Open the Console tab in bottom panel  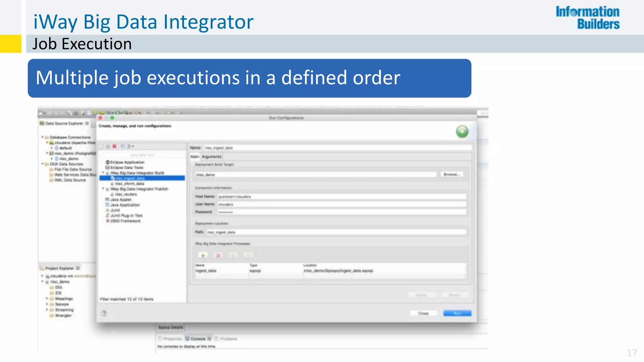(x=198, y=339)
